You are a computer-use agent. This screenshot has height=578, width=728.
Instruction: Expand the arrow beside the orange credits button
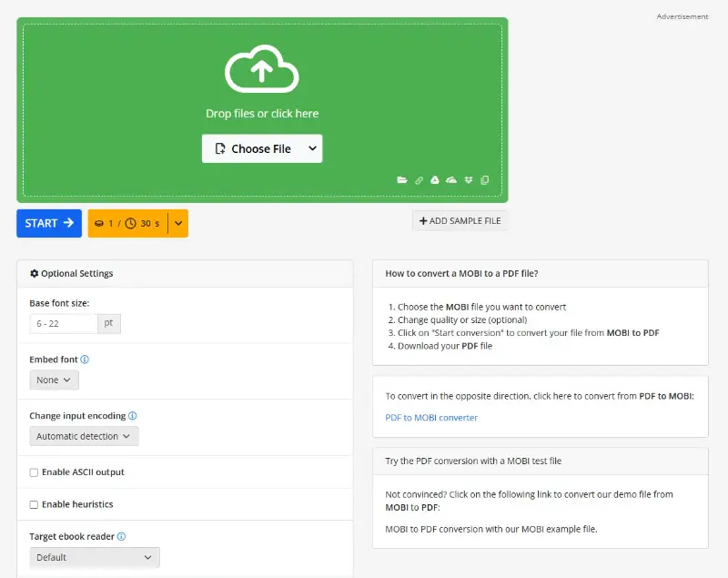(x=178, y=223)
